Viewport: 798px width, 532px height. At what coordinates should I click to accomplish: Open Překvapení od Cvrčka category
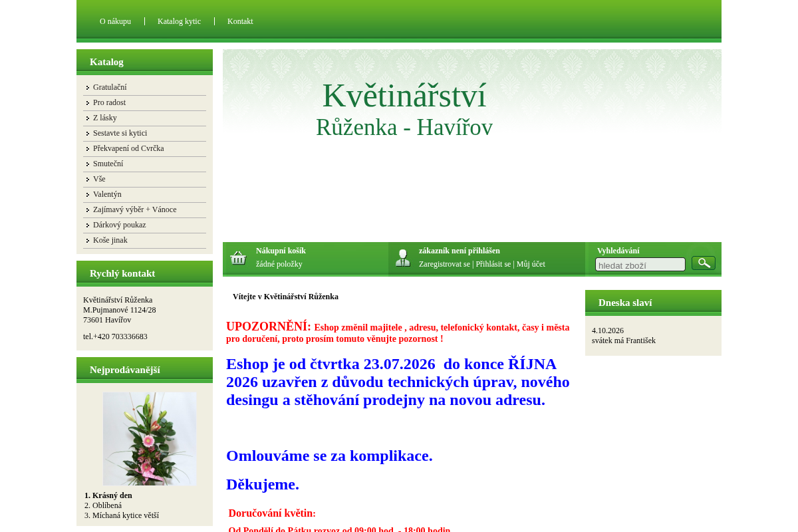click(x=128, y=148)
